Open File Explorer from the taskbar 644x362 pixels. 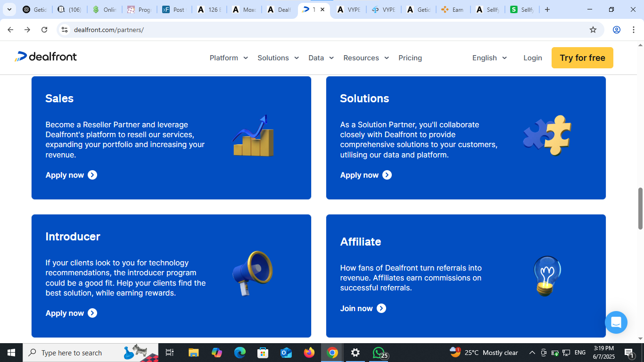coord(193,353)
